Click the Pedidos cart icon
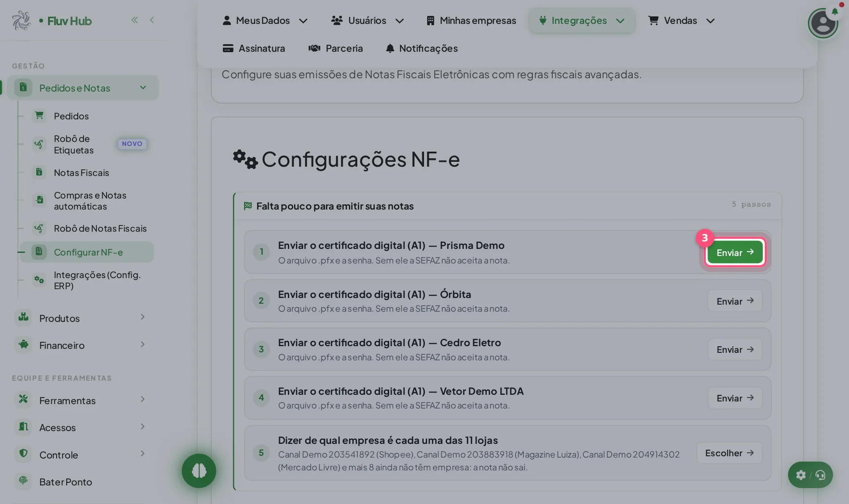Screen dimensions: 849x504 click(39, 115)
